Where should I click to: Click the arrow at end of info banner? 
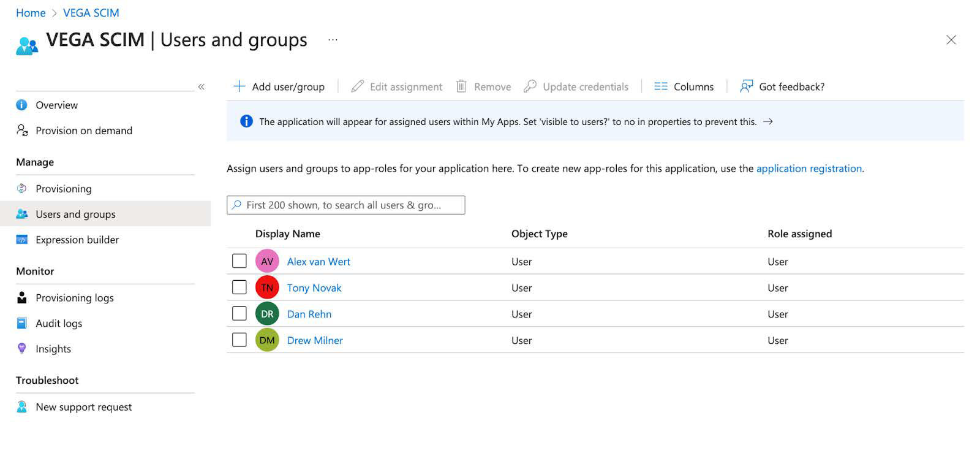pyautogui.click(x=767, y=121)
